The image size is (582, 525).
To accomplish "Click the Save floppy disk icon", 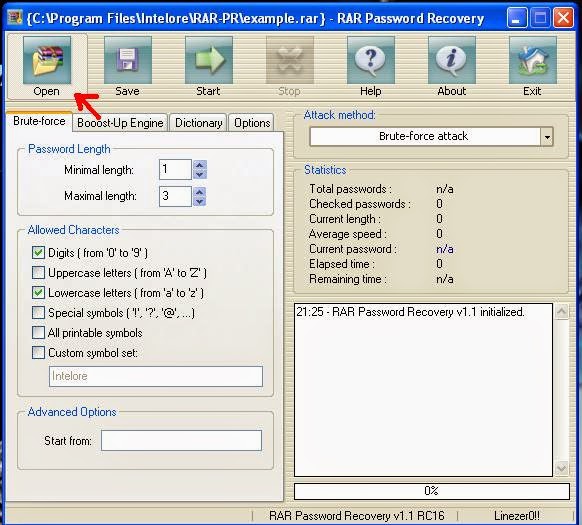I will pyautogui.click(x=128, y=60).
